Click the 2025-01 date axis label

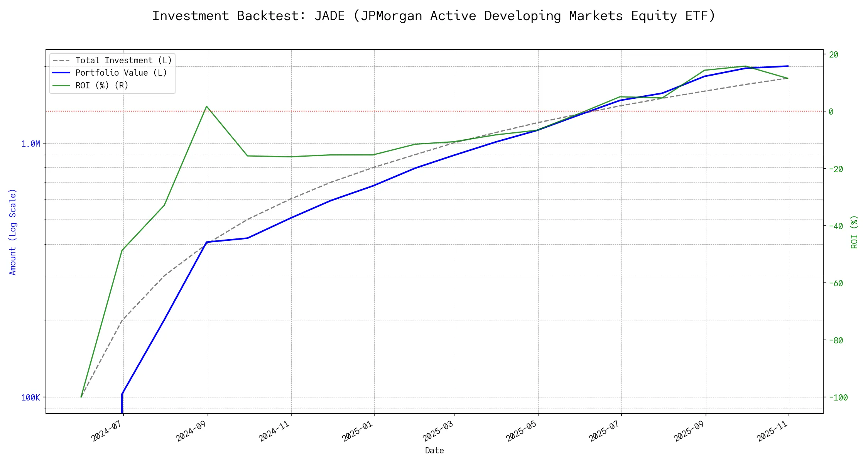(x=357, y=431)
